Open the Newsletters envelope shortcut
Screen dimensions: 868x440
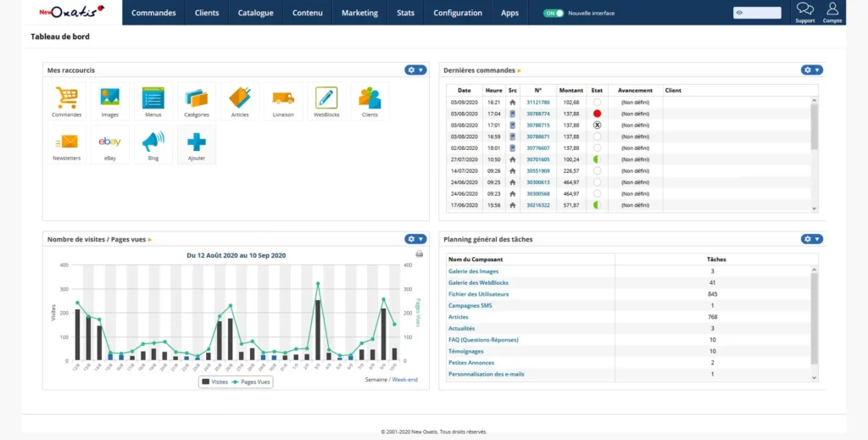click(67, 144)
